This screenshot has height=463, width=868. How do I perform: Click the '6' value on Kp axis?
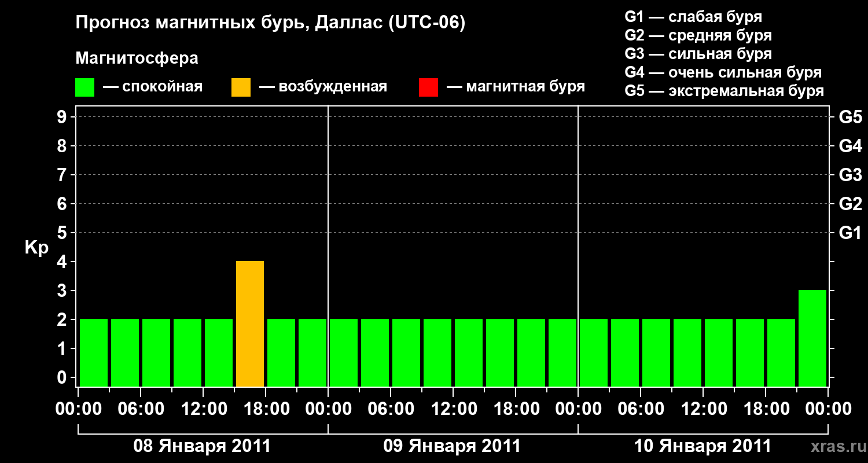pyautogui.click(x=63, y=204)
